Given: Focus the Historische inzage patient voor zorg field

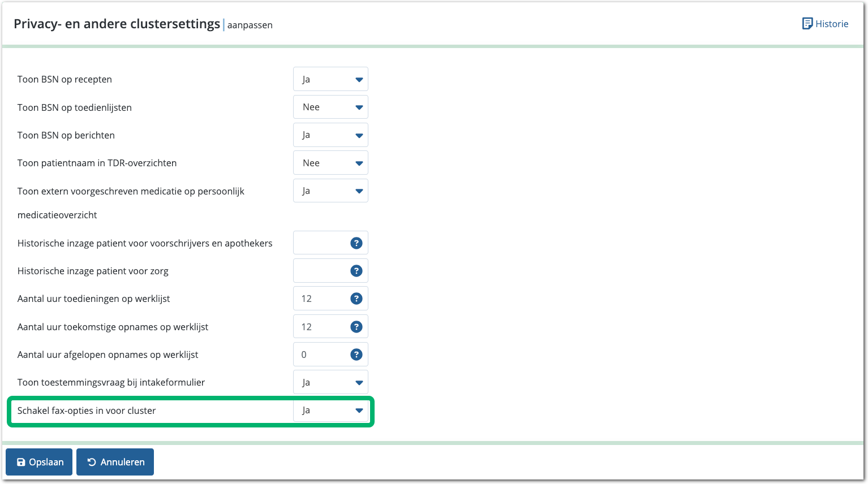Looking at the screenshot, I should pyautogui.click(x=320, y=271).
